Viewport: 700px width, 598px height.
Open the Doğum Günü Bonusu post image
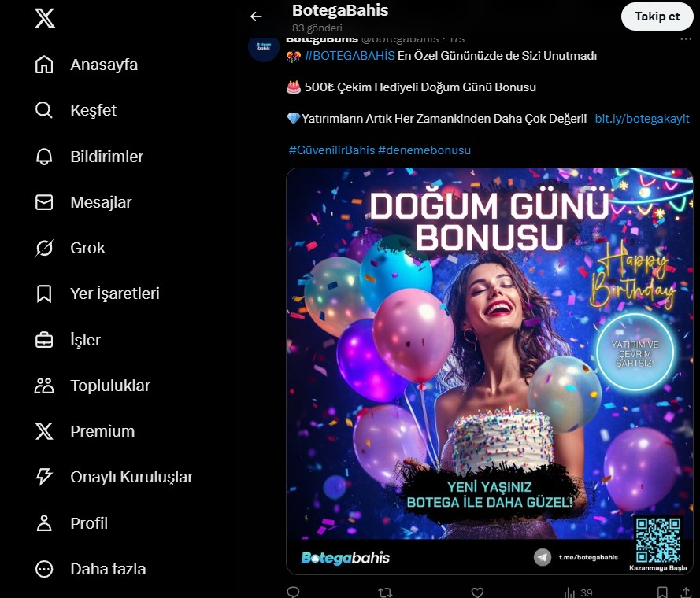489,371
